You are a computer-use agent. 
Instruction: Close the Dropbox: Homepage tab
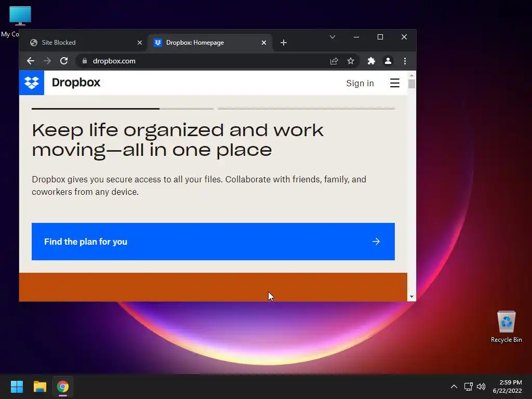click(x=264, y=43)
